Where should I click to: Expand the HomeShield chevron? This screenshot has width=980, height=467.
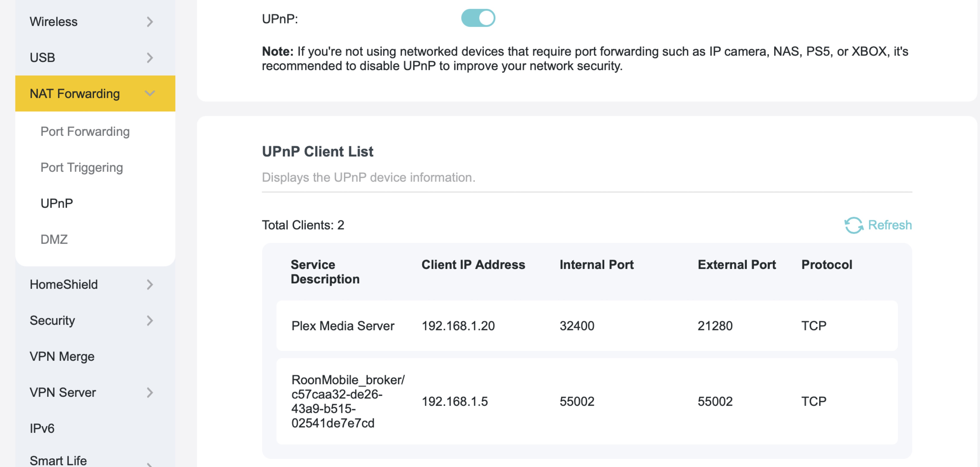pos(150,284)
